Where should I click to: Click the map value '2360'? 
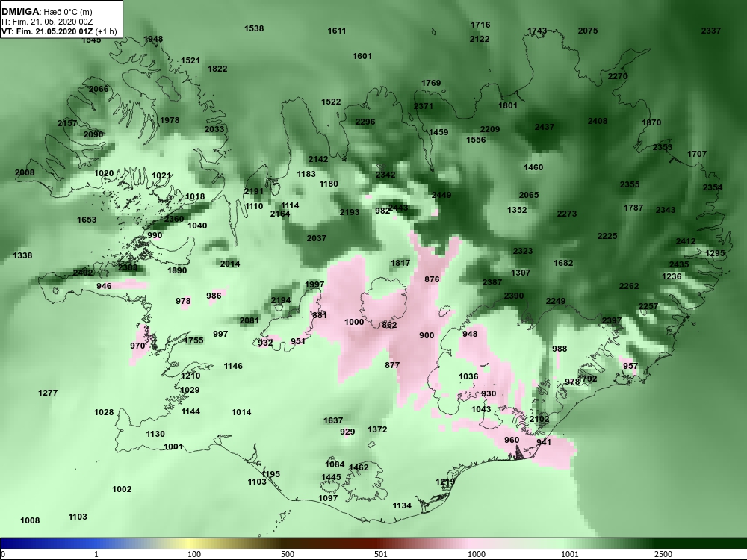(x=174, y=219)
